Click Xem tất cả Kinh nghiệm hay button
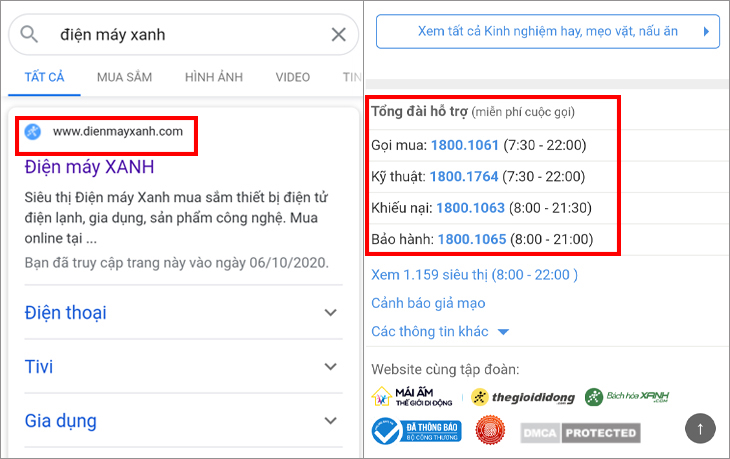The width and height of the screenshot is (730, 459). [548, 31]
